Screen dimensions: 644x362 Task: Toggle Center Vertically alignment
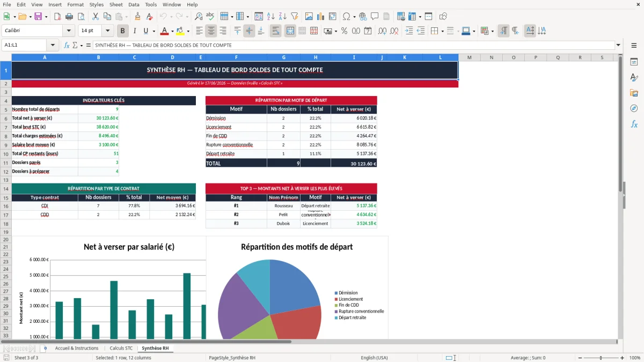coord(249,31)
